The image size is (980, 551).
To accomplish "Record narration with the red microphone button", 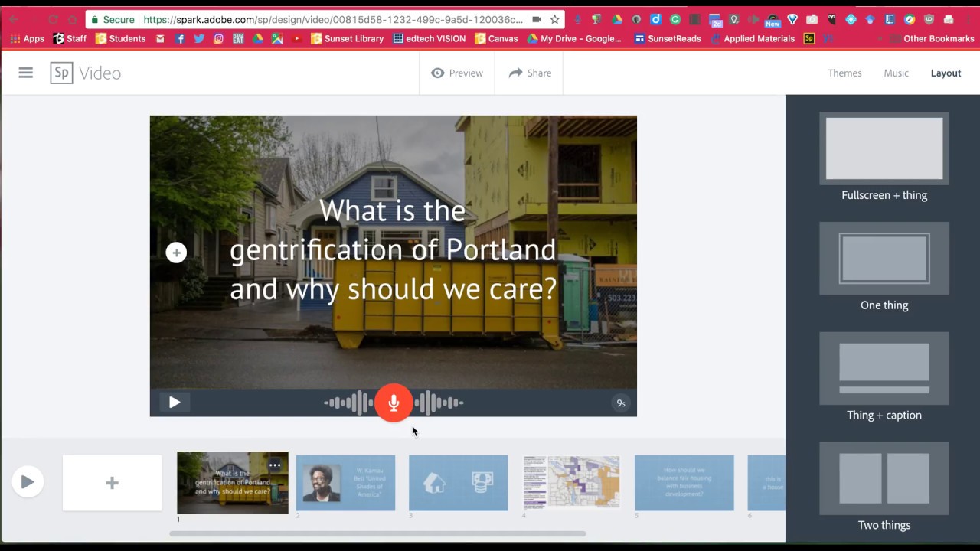I will point(394,403).
